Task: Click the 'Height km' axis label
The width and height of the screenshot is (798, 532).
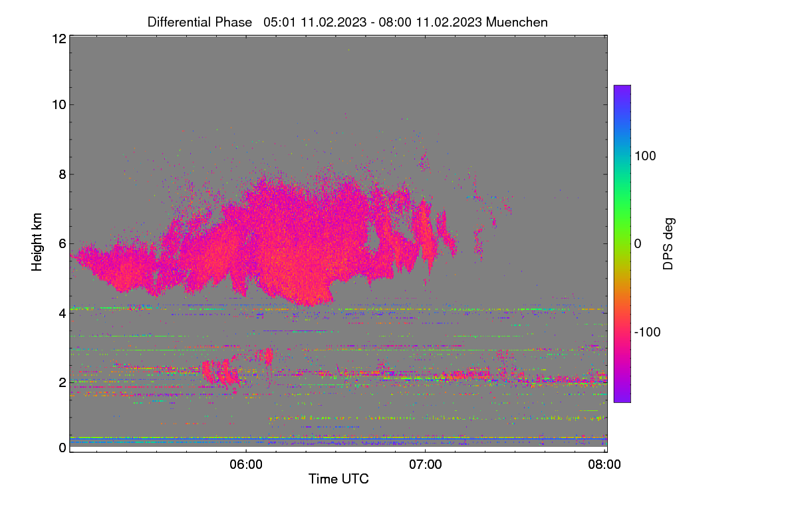Action: [x=37, y=243]
